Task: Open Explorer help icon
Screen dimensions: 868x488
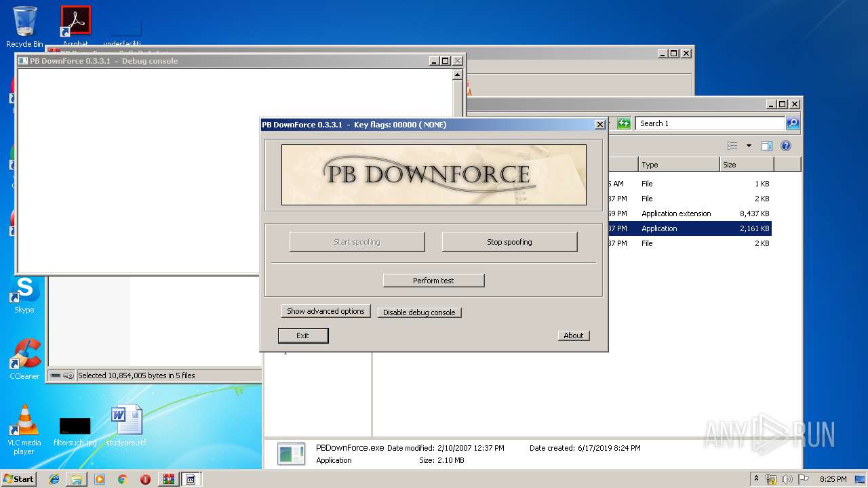Action: [x=786, y=146]
